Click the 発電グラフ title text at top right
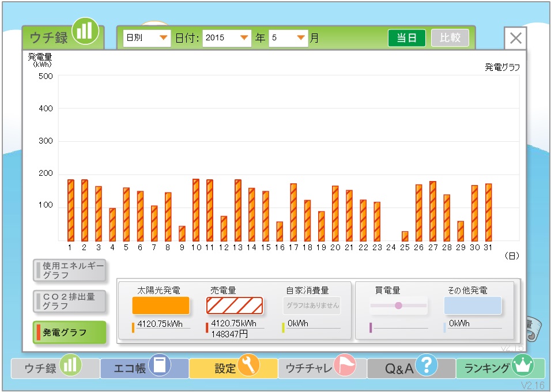The height and width of the screenshot is (392, 551). (x=502, y=67)
